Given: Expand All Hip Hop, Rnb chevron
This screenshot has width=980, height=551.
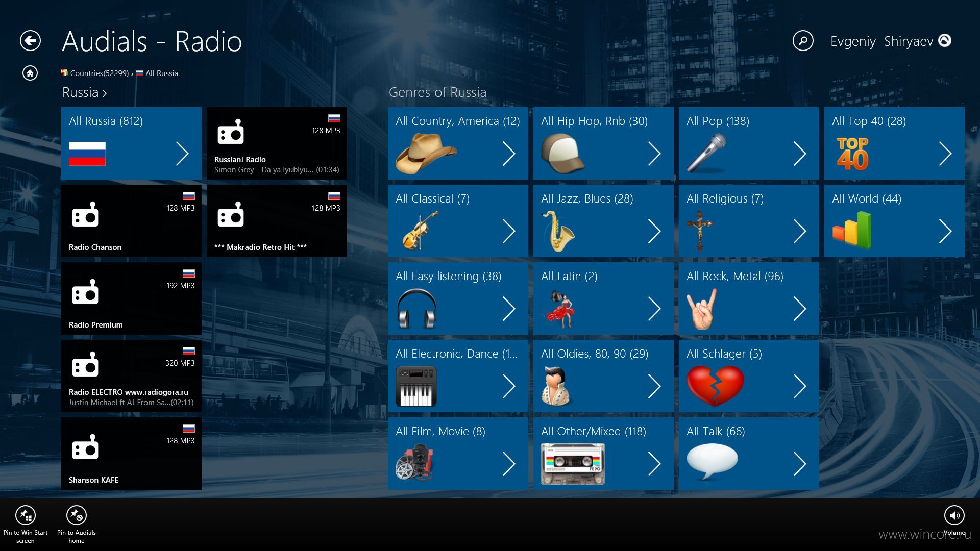Looking at the screenshot, I should [x=654, y=154].
